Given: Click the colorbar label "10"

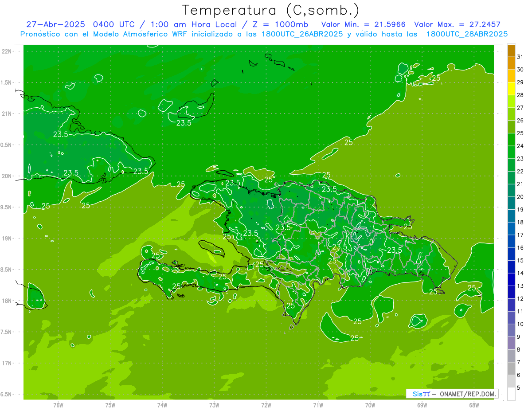Looking at the screenshot, I should pyautogui.click(x=520, y=324).
